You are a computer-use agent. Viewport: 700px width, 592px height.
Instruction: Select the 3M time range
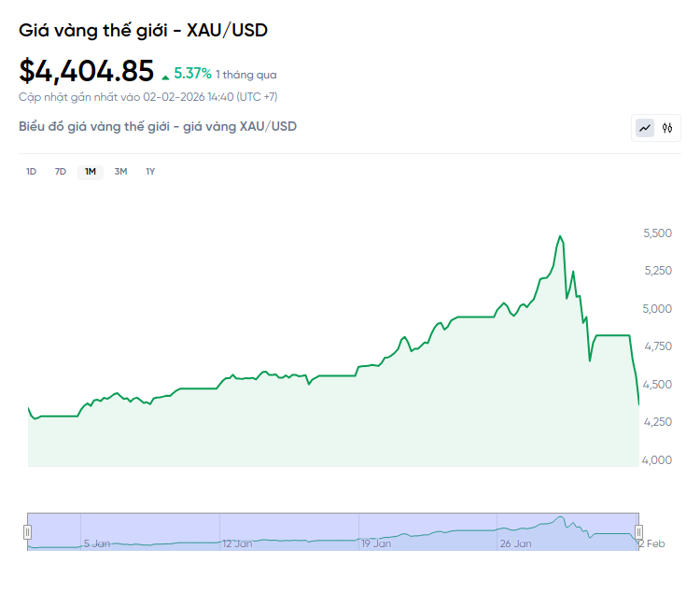click(x=120, y=172)
